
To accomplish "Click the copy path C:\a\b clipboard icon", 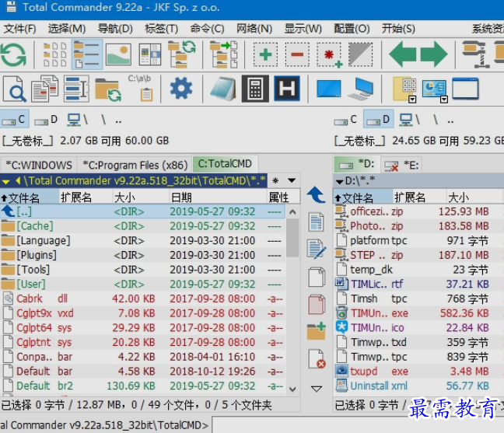I will tap(140, 89).
